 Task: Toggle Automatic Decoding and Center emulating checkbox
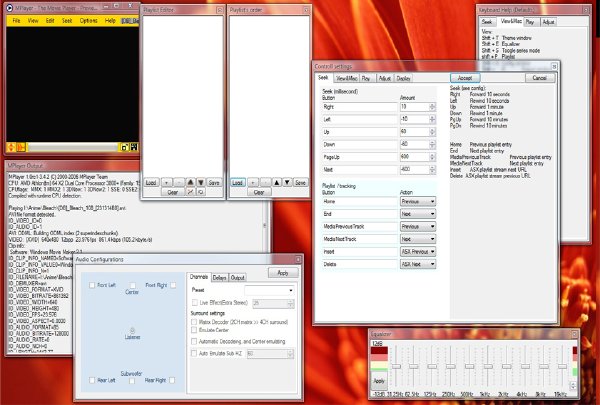[194, 341]
